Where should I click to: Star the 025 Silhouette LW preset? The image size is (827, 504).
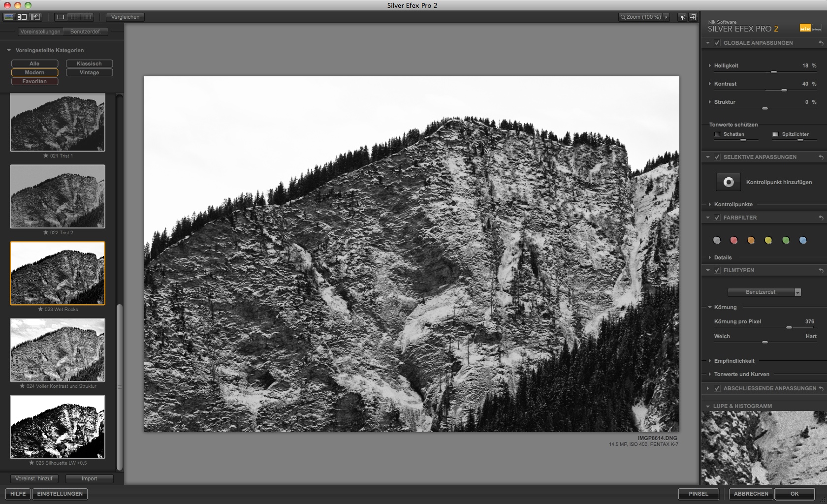click(32, 463)
